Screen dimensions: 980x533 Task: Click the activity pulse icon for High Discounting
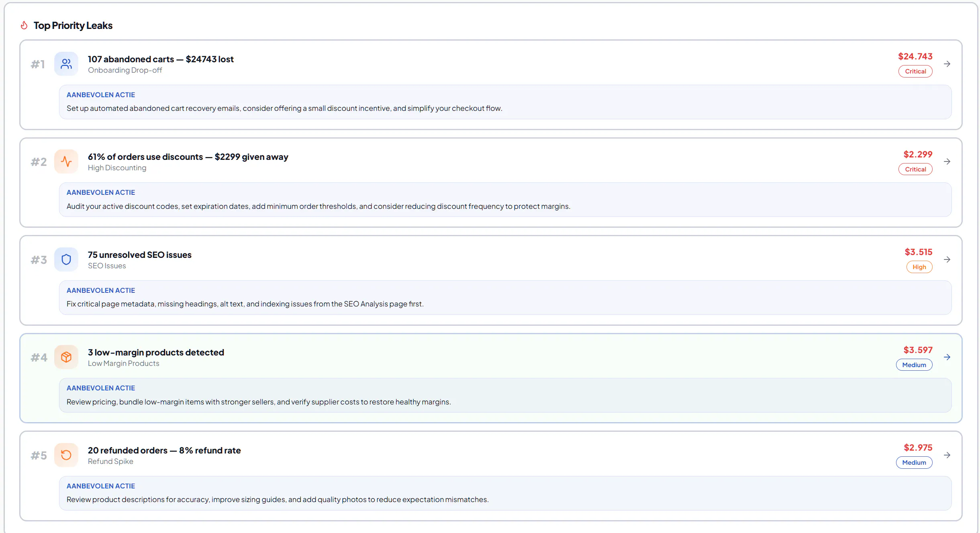pos(66,161)
